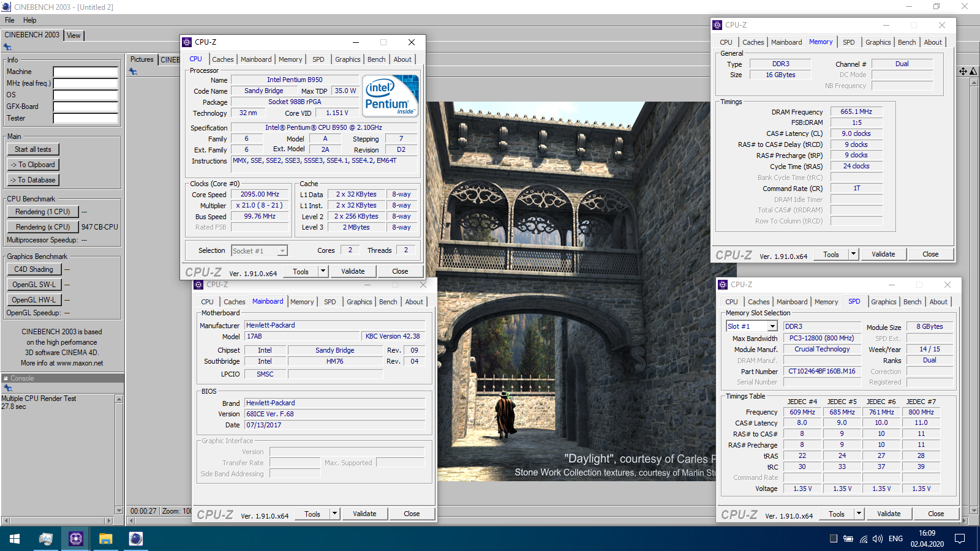This screenshot has width=980, height=551.
Task: Open the taskbar app next to Start
Action: tap(45, 539)
